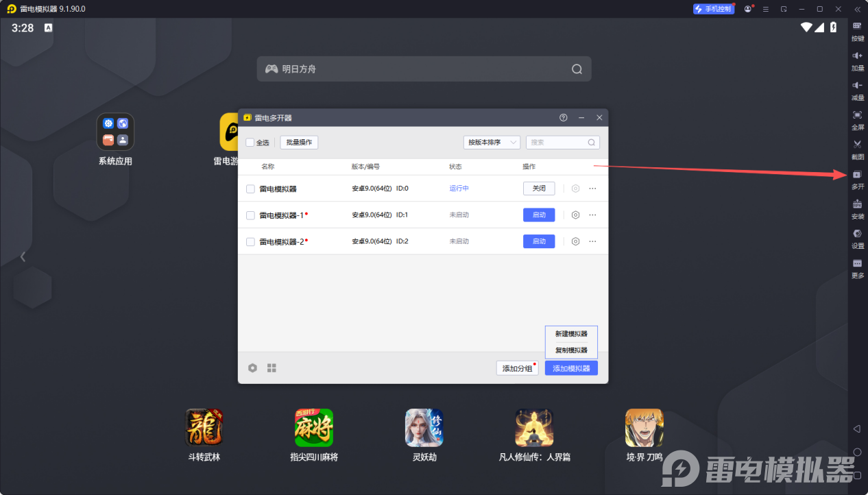Open the hamburger menu in emulator title bar
The height and width of the screenshot is (495, 868).
(765, 9)
